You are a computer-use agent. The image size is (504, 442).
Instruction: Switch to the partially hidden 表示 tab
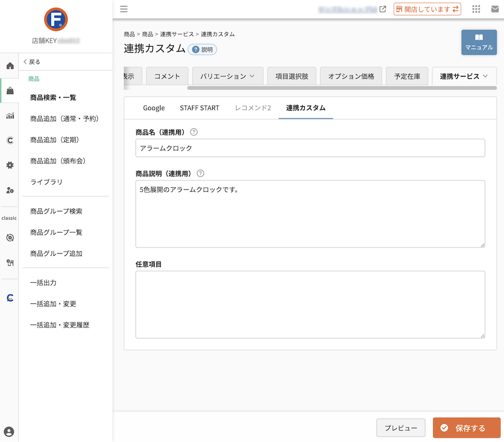pyautogui.click(x=133, y=76)
